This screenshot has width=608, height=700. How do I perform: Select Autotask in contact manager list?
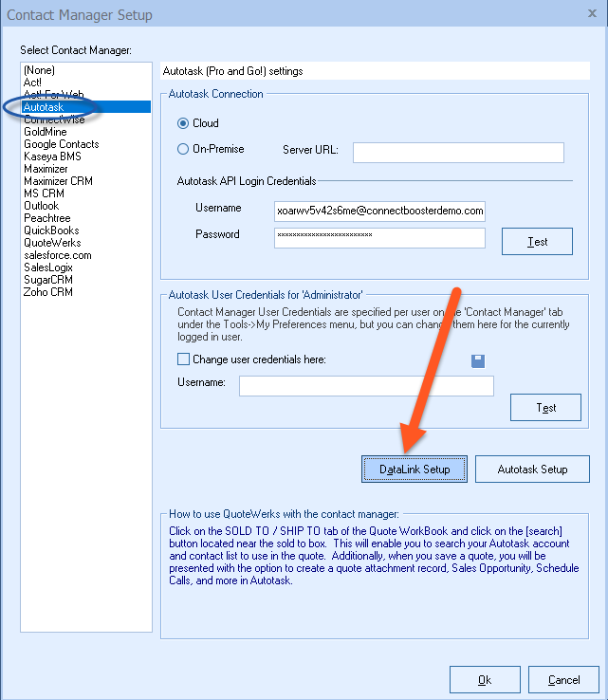(86, 107)
